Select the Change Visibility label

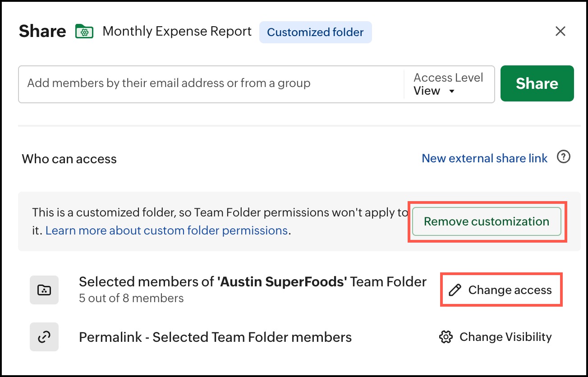click(x=505, y=337)
